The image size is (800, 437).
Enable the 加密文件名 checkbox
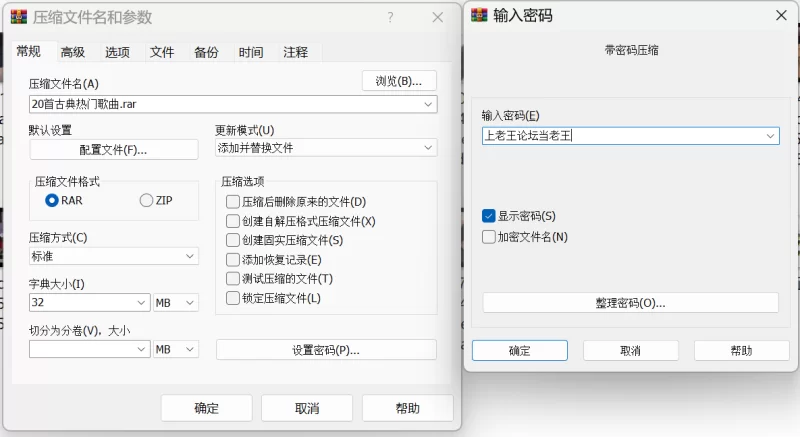[x=489, y=237]
